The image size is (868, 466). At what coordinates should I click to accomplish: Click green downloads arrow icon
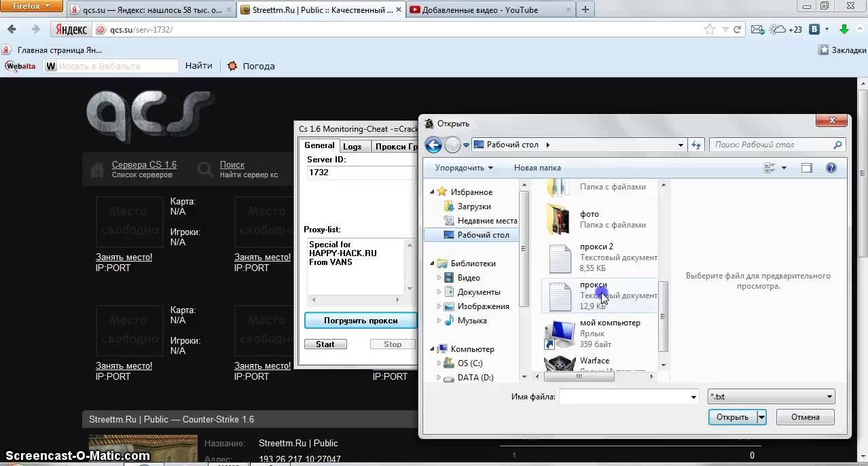coord(844,30)
